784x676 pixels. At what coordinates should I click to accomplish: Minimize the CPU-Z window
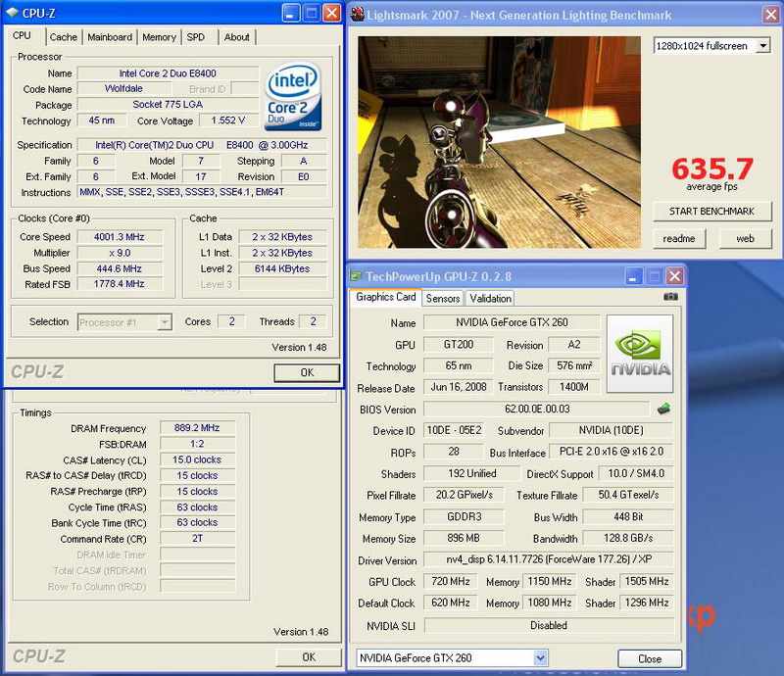pyautogui.click(x=291, y=13)
